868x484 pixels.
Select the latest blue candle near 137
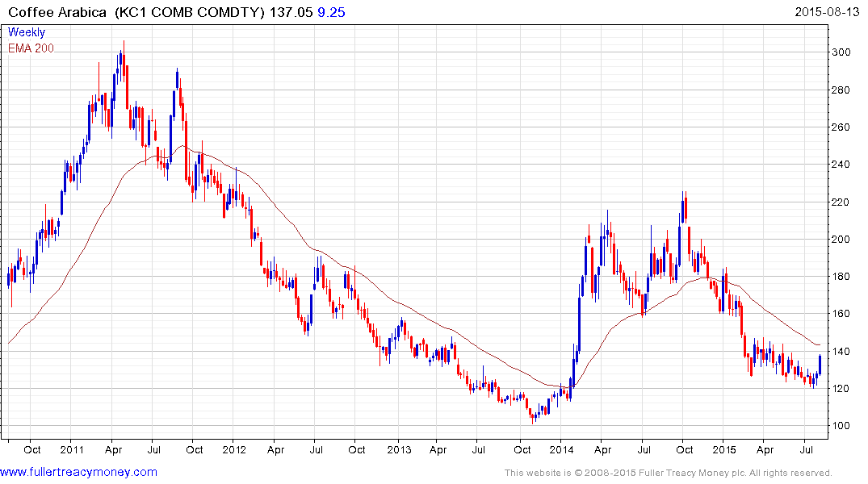(820, 365)
